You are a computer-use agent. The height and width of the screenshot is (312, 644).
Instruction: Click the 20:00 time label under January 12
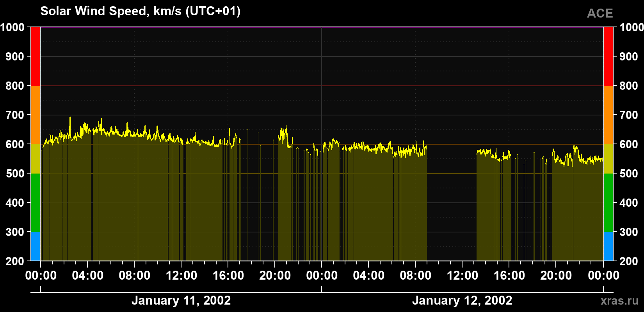point(556,275)
